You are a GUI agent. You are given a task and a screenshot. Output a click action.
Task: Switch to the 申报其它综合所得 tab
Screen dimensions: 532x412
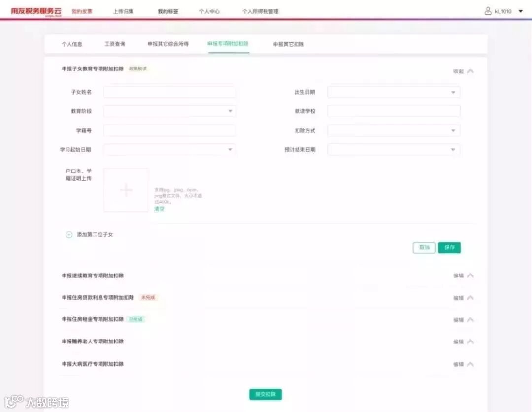[x=168, y=44]
